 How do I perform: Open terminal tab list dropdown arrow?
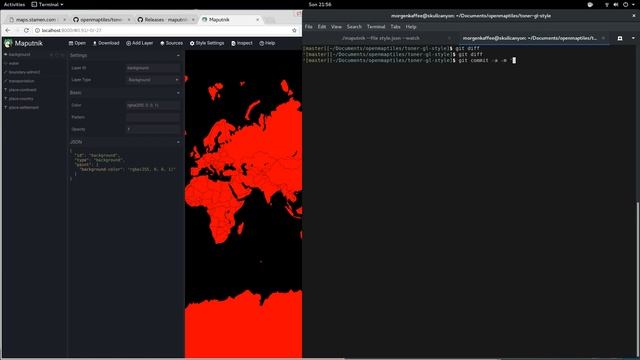[633, 38]
